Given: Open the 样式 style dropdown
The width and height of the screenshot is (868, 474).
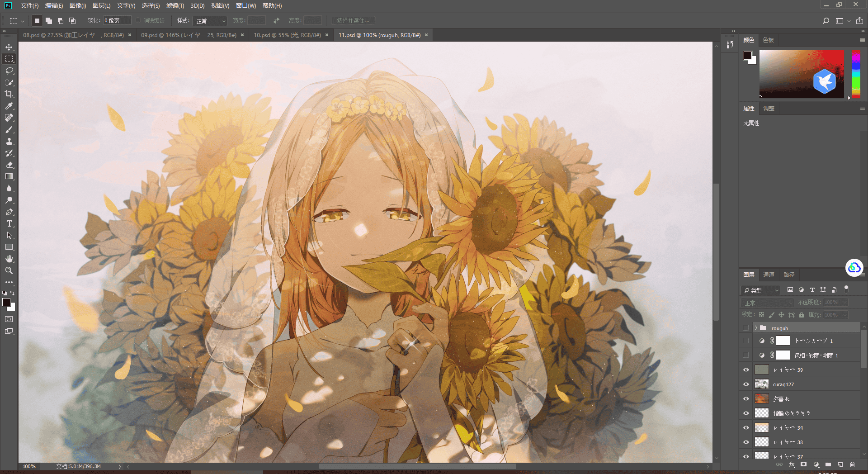Looking at the screenshot, I should (210, 21).
